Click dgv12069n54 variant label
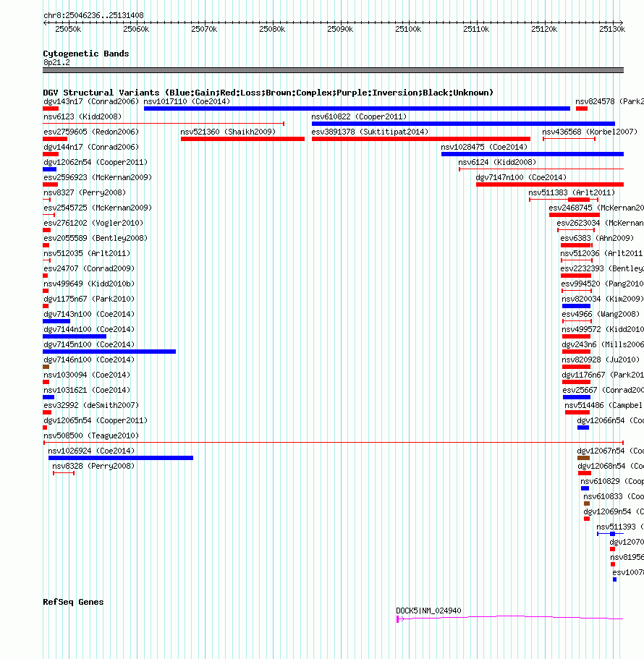Viewport: 644px width, 659px height. [x=614, y=511]
